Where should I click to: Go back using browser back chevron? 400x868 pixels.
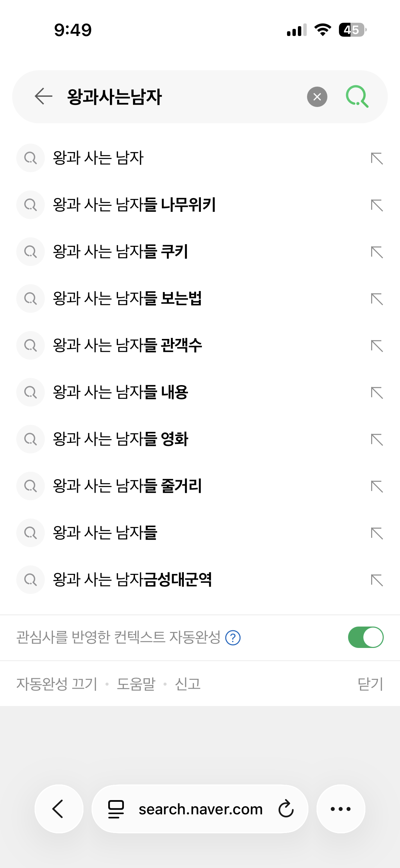click(59, 809)
